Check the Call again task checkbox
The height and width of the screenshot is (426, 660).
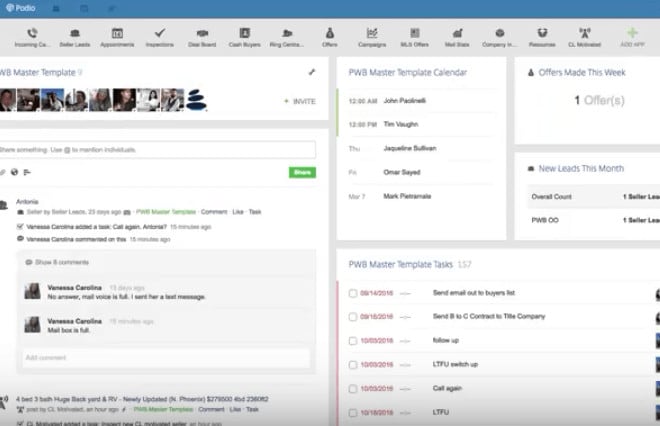pyautogui.click(x=353, y=389)
